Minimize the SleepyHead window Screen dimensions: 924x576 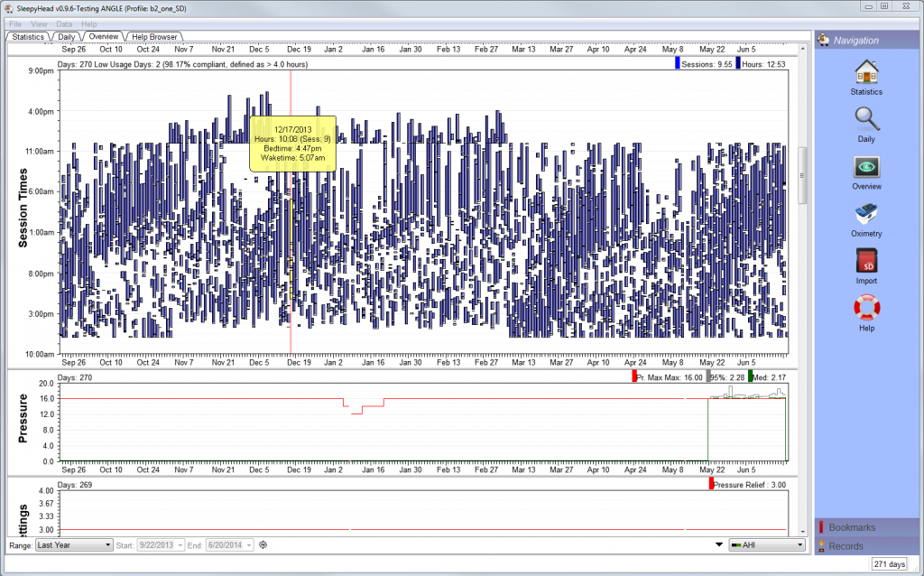tap(868, 6)
